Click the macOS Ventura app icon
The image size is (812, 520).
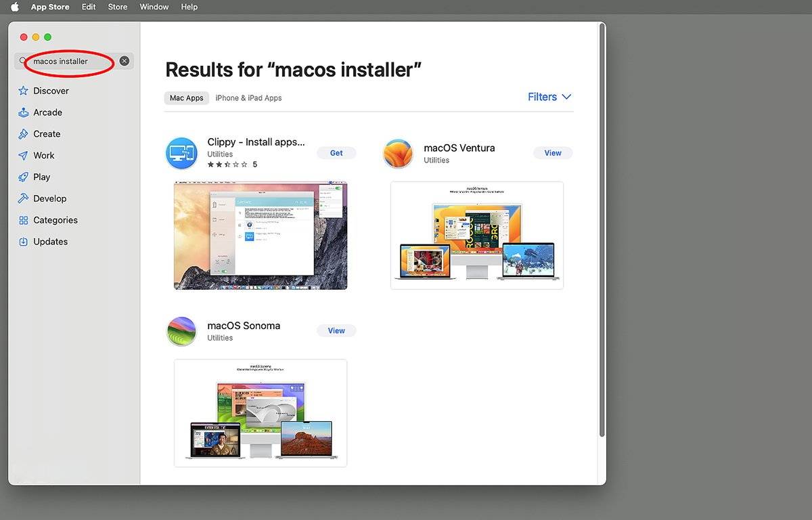[398, 154]
